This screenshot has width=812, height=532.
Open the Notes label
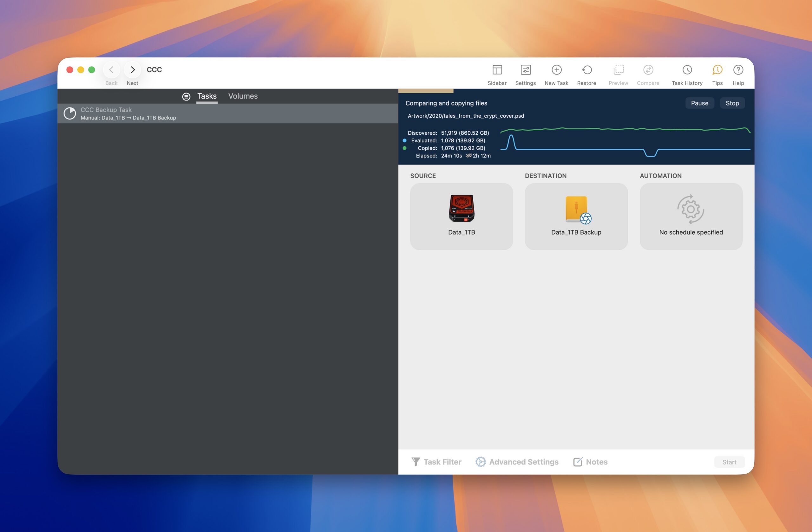click(x=596, y=462)
